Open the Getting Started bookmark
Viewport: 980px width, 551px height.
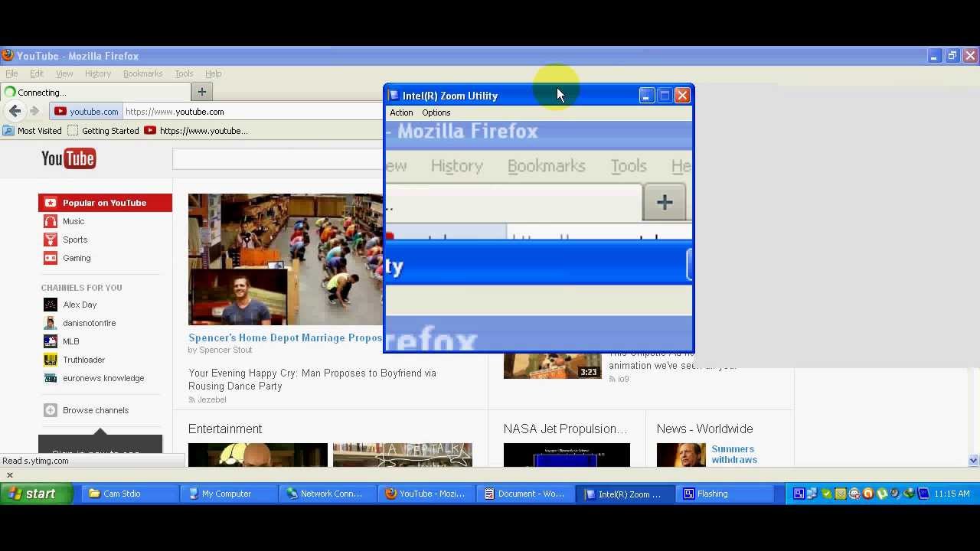103,131
